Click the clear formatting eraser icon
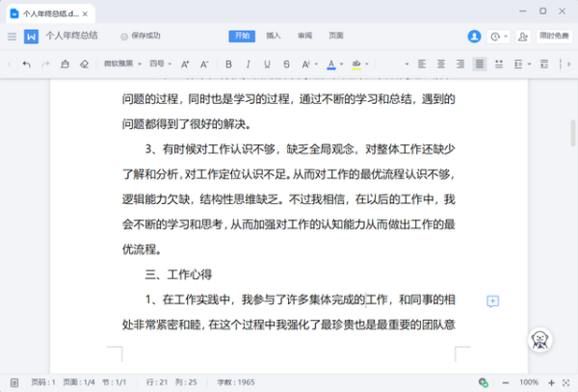Screen dimensions: 578x392 coord(84,65)
